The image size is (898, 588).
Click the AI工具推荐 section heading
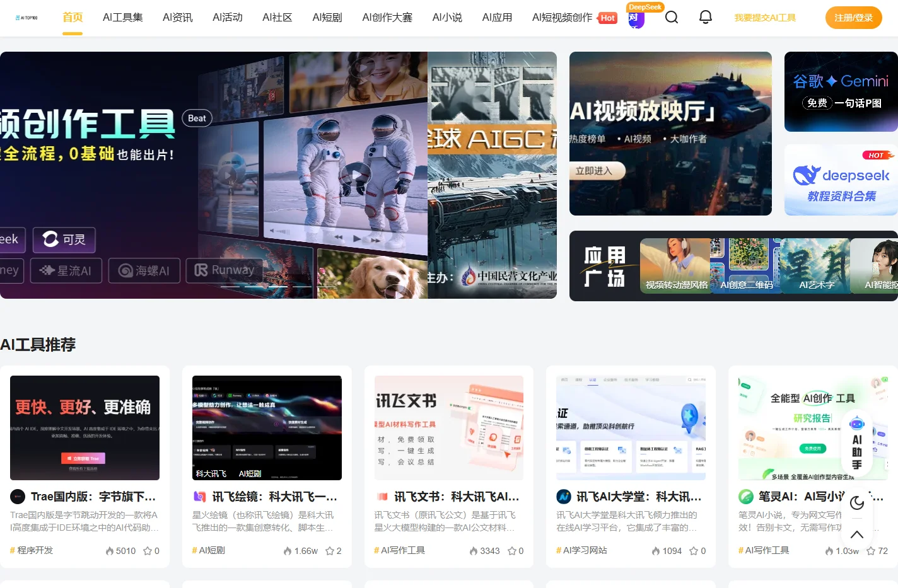(38, 345)
